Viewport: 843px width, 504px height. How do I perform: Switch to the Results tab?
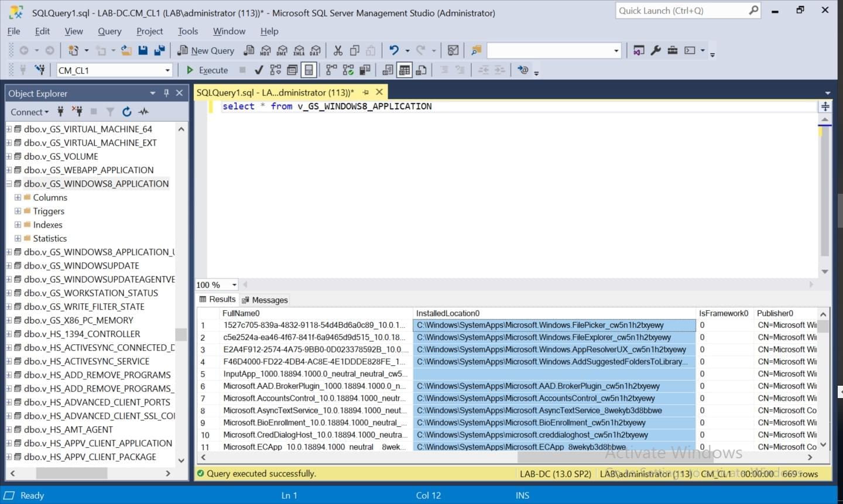[x=217, y=299]
